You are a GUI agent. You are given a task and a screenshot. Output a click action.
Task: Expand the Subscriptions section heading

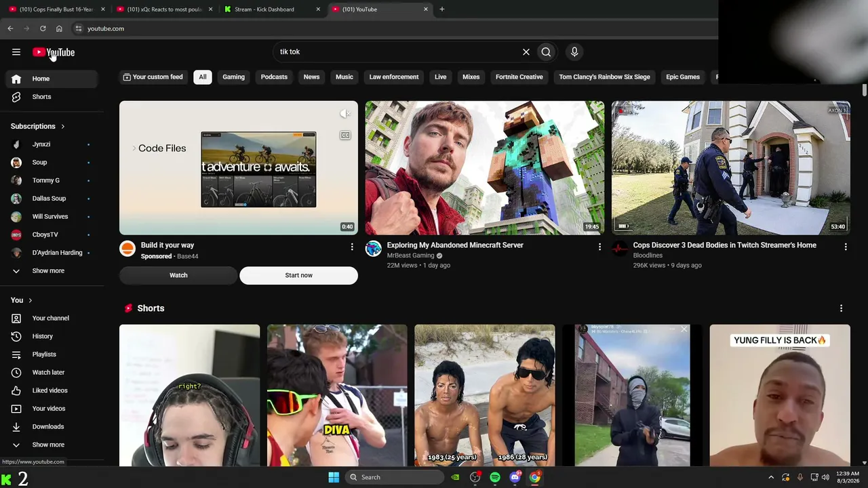38,126
